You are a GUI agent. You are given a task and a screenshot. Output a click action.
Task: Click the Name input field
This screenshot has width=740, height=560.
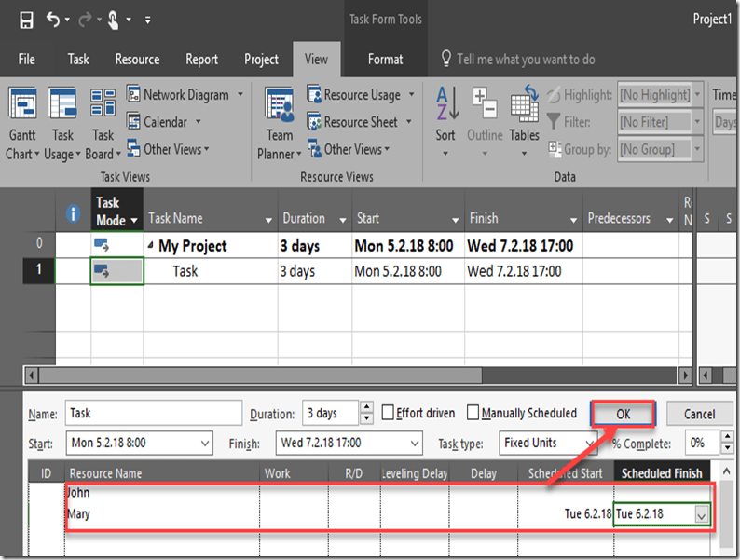click(153, 413)
